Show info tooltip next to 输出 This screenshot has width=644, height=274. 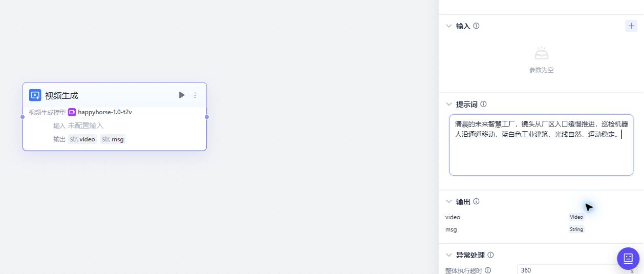point(477,201)
